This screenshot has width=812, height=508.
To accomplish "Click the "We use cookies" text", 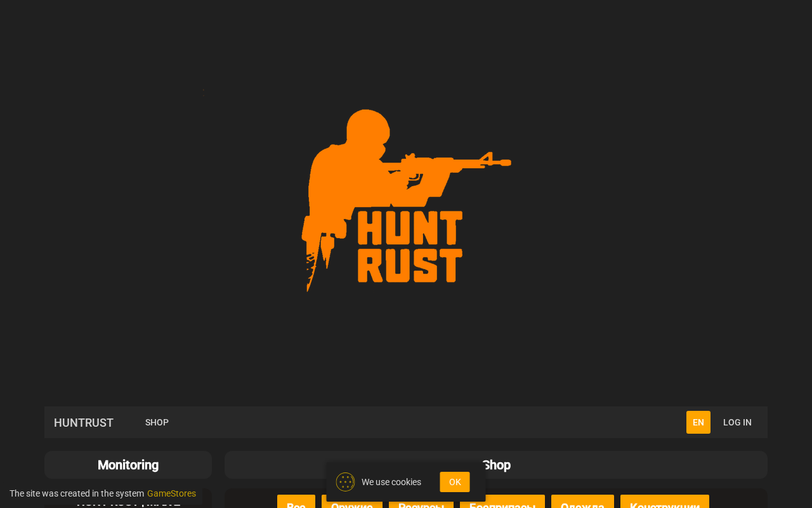I will [391, 482].
